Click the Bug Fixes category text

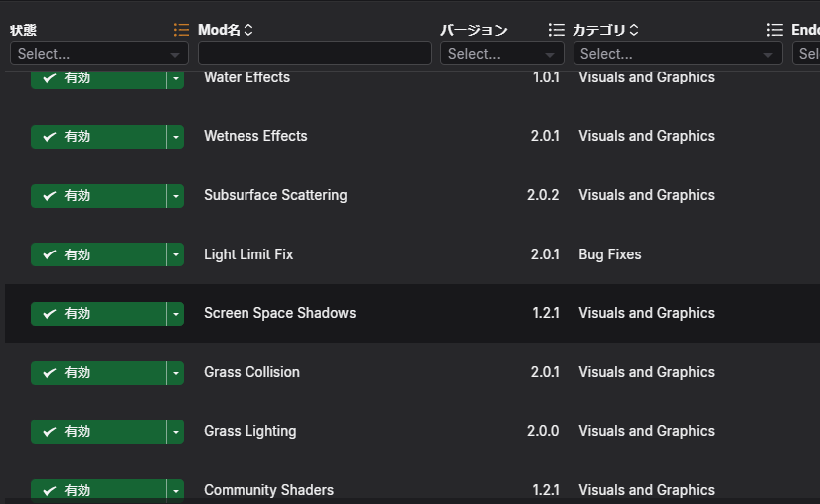pos(609,254)
